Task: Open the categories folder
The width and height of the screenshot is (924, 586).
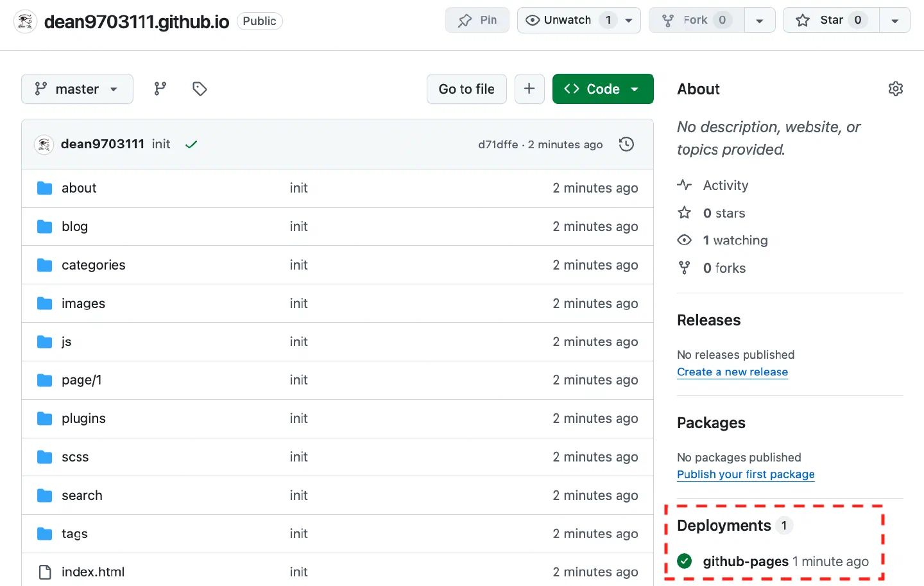Action: click(x=94, y=265)
